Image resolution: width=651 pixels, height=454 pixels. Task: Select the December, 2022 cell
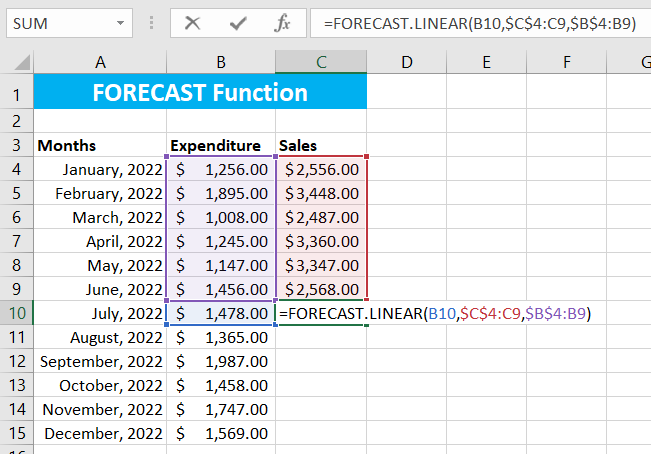[100, 433]
